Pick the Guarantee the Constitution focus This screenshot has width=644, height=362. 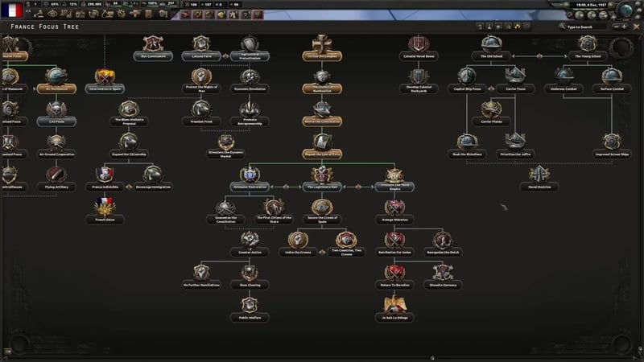225,212
